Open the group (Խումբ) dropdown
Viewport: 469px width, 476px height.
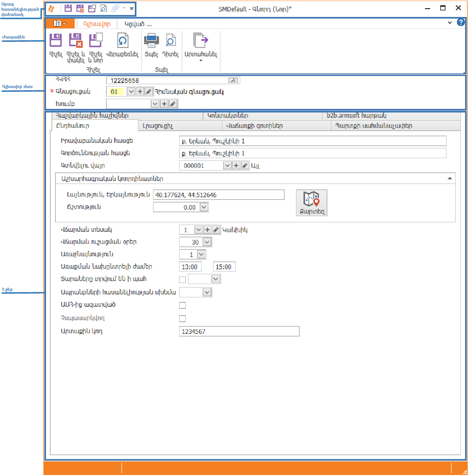(155, 104)
